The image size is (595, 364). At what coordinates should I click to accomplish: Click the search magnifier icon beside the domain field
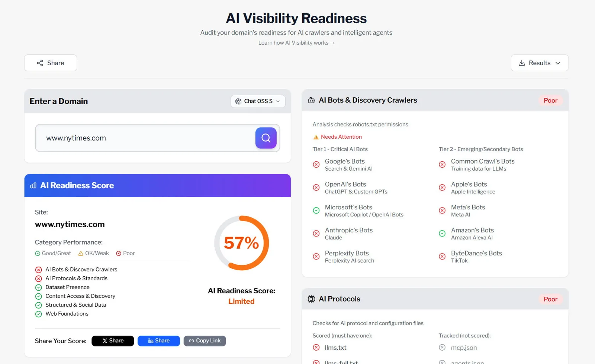266,138
